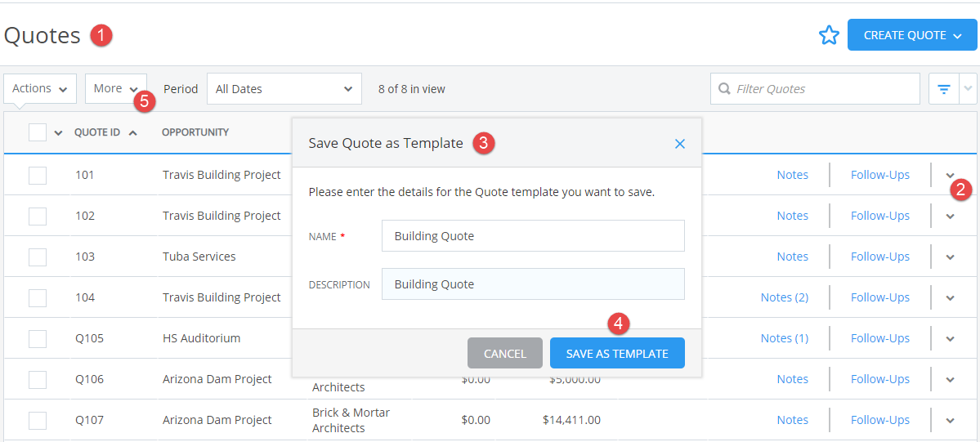
Task: Expand row menu for quote 104
Action: pos(950,298)
